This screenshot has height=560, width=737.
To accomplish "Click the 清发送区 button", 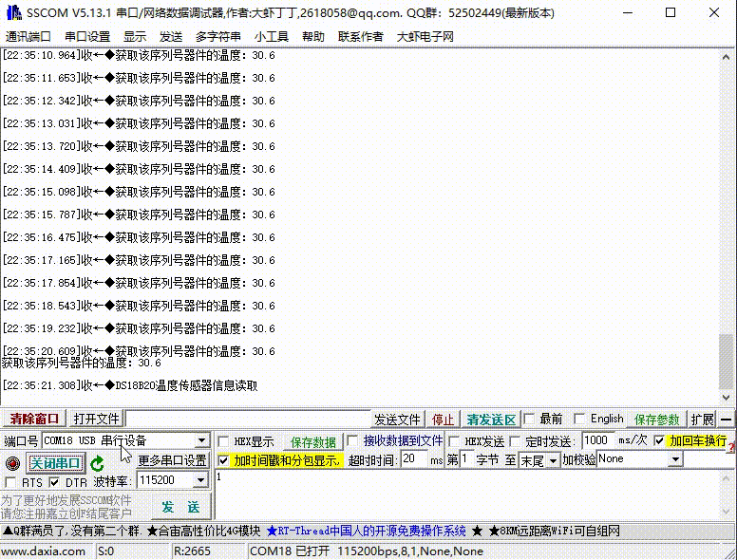I will click(x=491, y=420).
